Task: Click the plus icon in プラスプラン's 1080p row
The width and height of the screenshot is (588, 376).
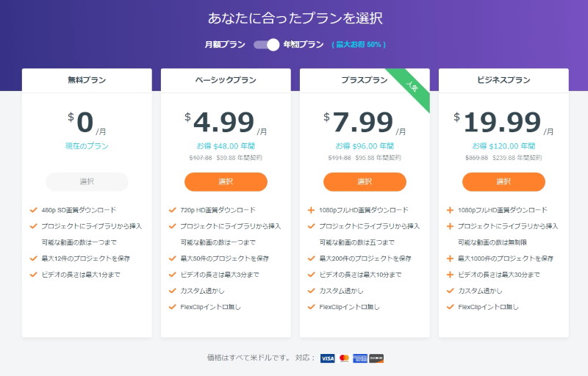Action: coord(311,210)
